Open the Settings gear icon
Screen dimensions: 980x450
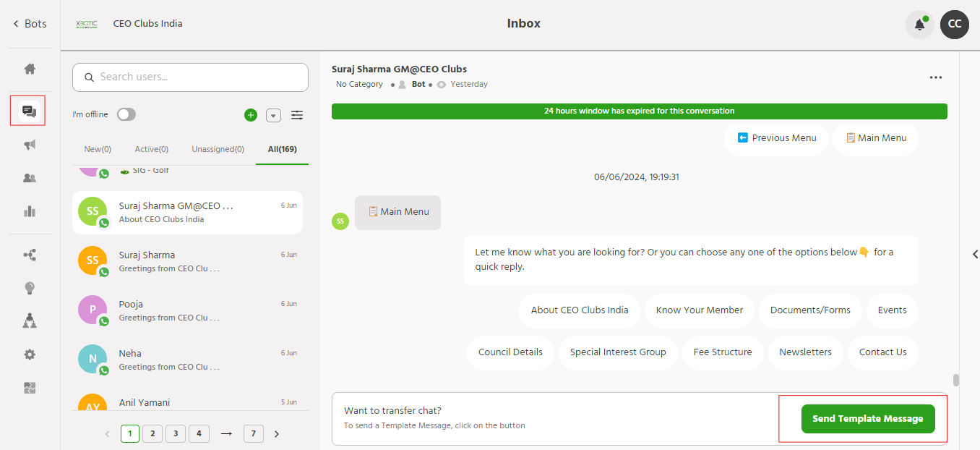pos(30,355)
